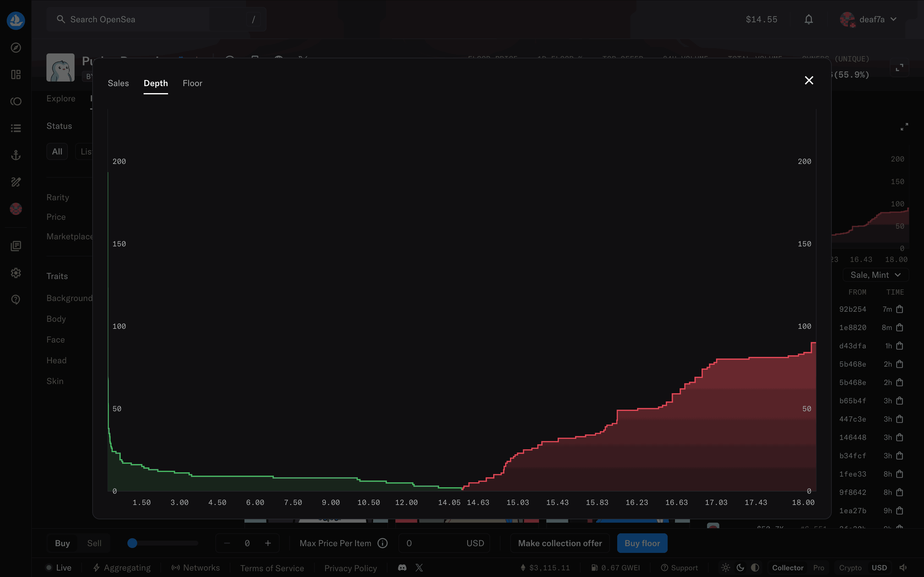Switch to the moon dark theme
924x577 pixels.
click(x=740, y=568)
